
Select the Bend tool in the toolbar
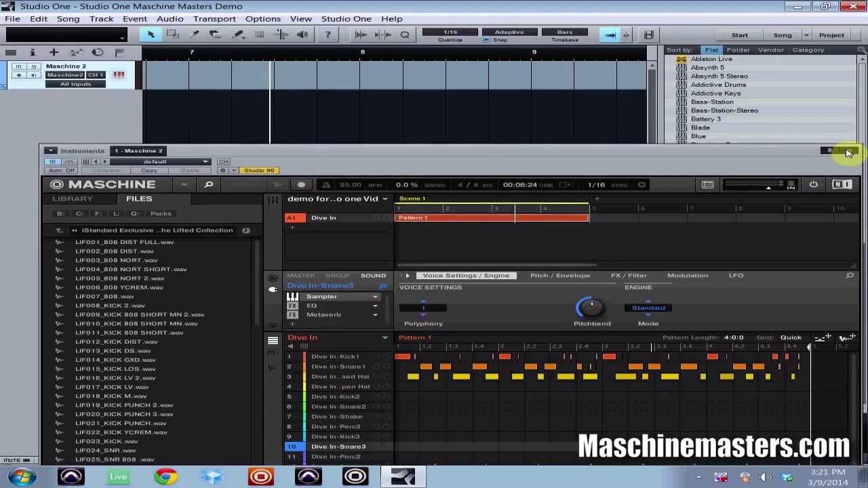[281, 35]
